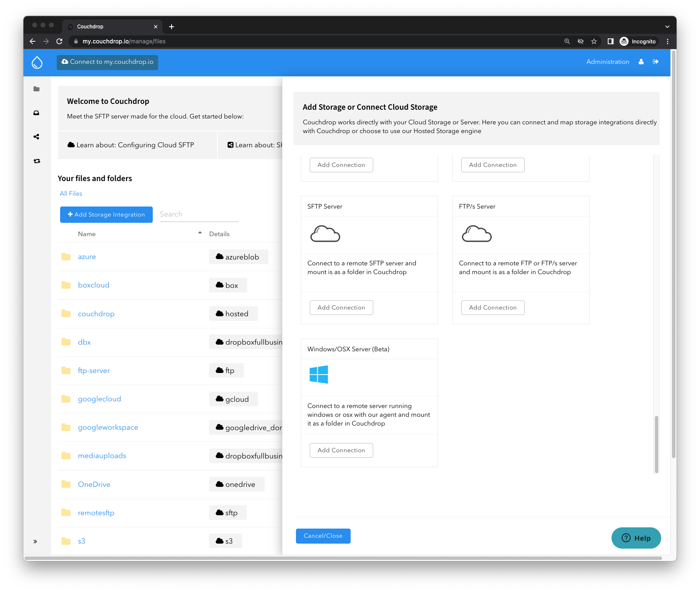Screen dimensions: 700x592
Task: Expand the sidebar with double chevron
Action: (x=35, y=542)
